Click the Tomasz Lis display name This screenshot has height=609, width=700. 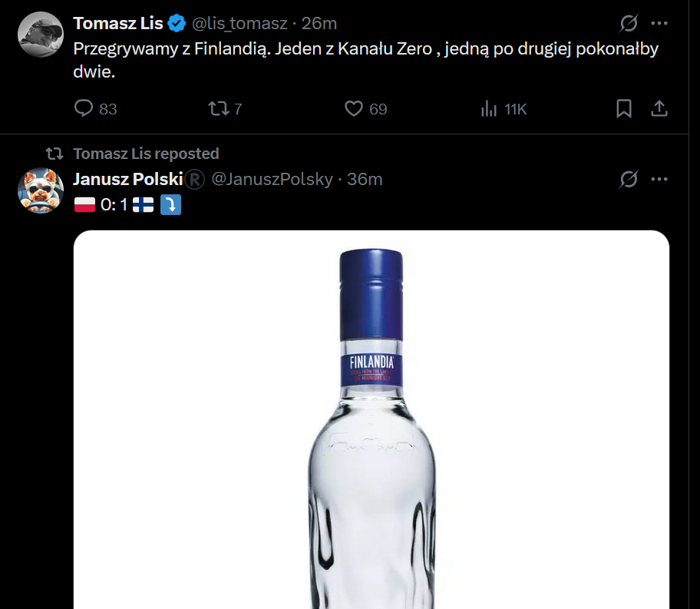click(117, 24)
